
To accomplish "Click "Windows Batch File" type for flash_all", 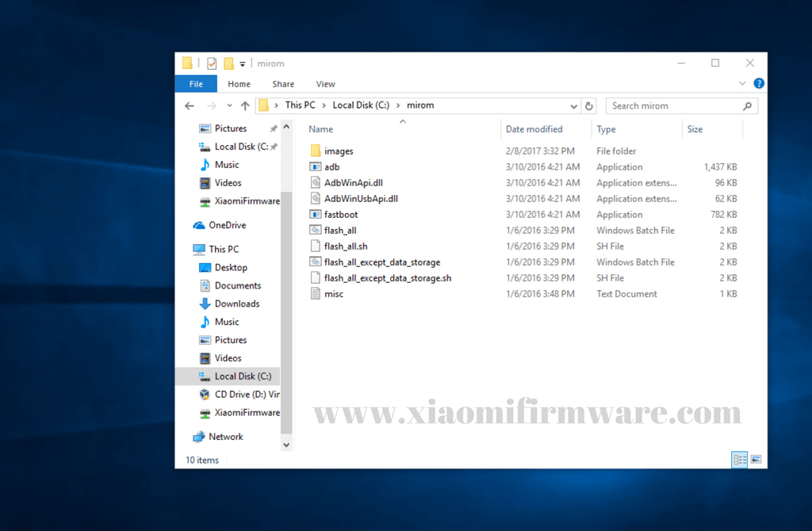I will point(635,231).
